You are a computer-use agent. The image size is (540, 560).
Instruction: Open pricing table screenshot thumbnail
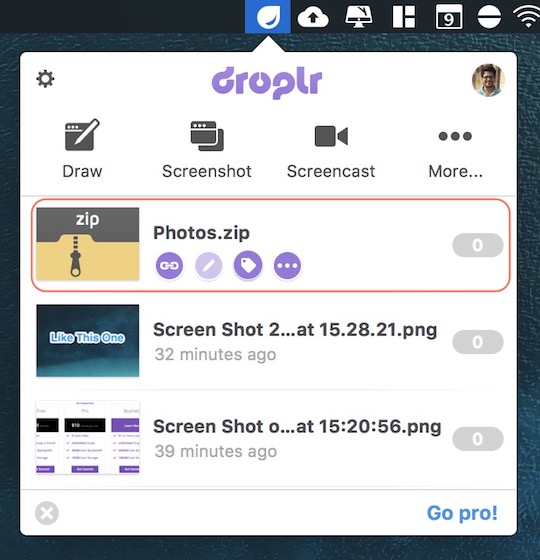click(88, 438)
